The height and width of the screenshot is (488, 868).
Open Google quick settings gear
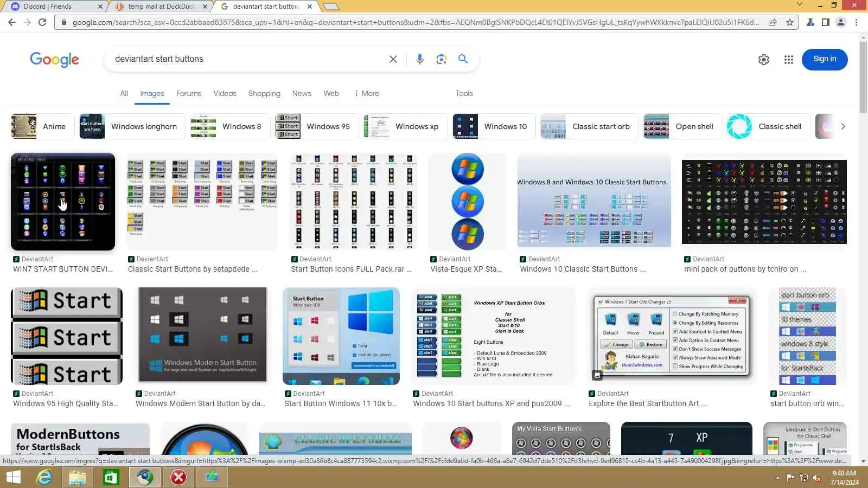click(x=764, y=60)
